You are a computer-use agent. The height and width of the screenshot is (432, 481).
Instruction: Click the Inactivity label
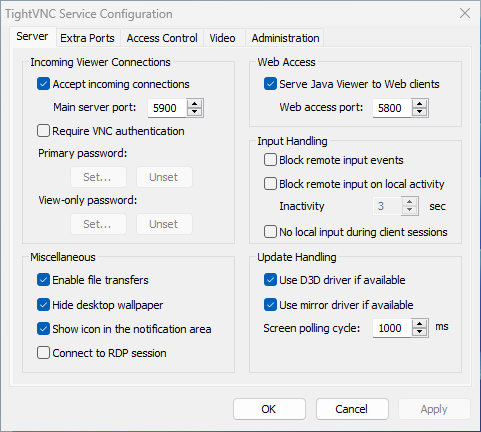pos(302,206)
